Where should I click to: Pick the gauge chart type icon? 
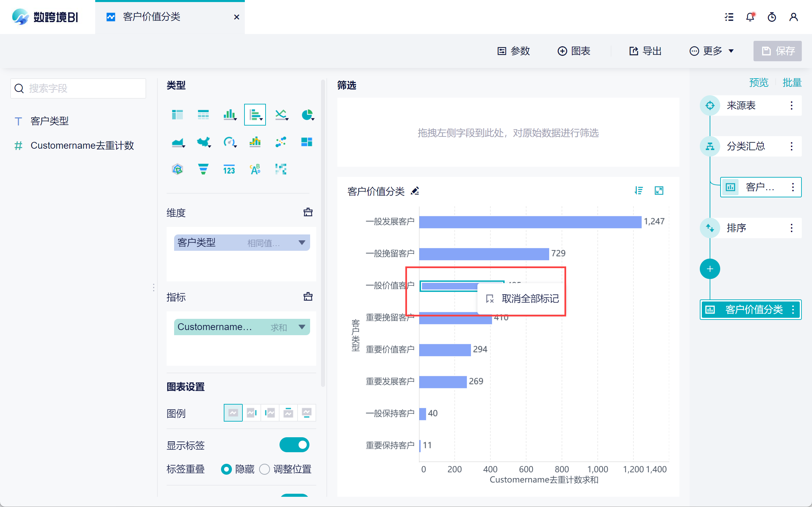[x=229, y=142]
